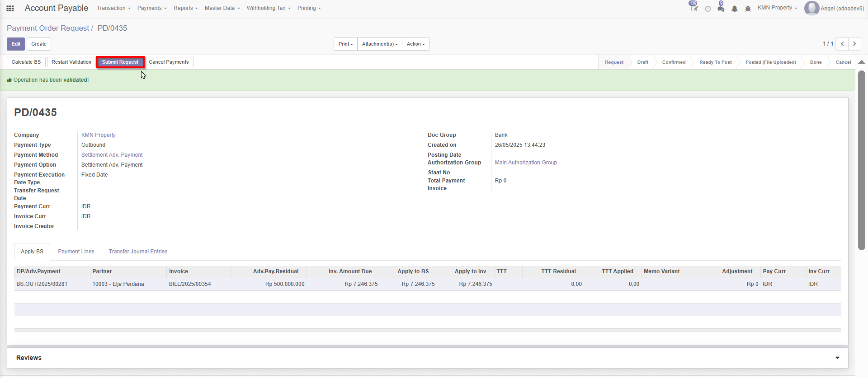This screenshot has height=378, width=868.
Task: Open the notifications bell icon
Action: pos(735,9)
